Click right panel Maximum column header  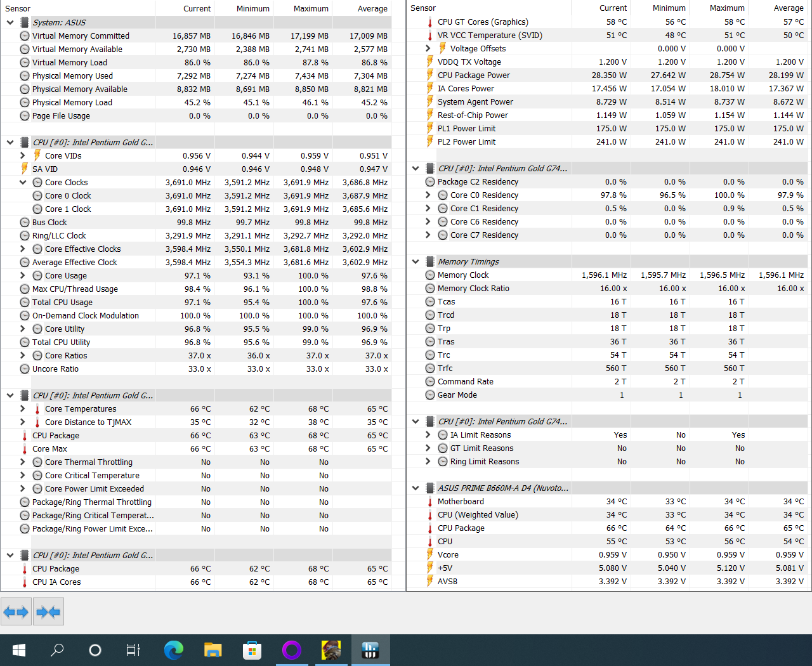point(719,8)
